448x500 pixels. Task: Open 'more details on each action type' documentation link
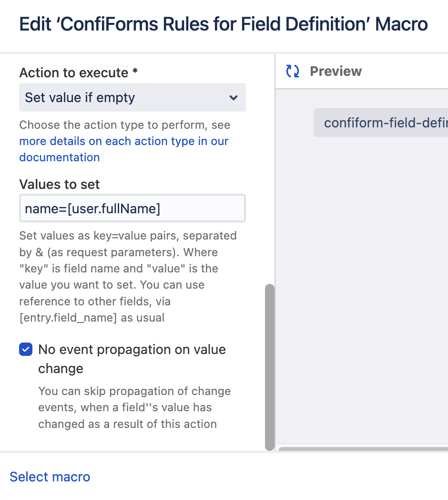pos(123,141)
